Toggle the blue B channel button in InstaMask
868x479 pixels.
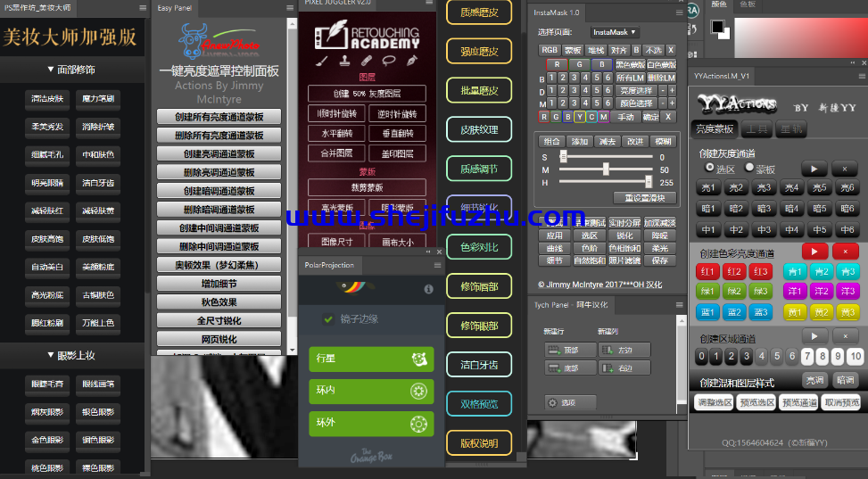602,65
